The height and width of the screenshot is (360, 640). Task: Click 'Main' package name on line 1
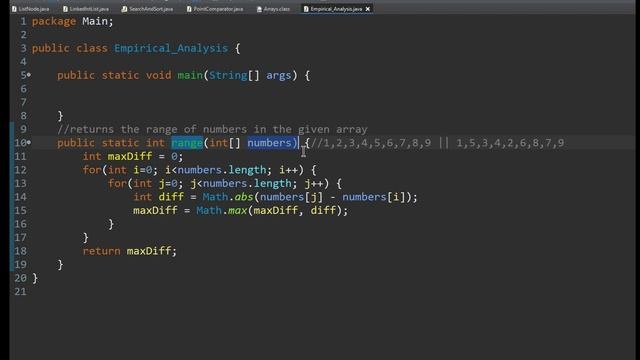click(95, 21)
